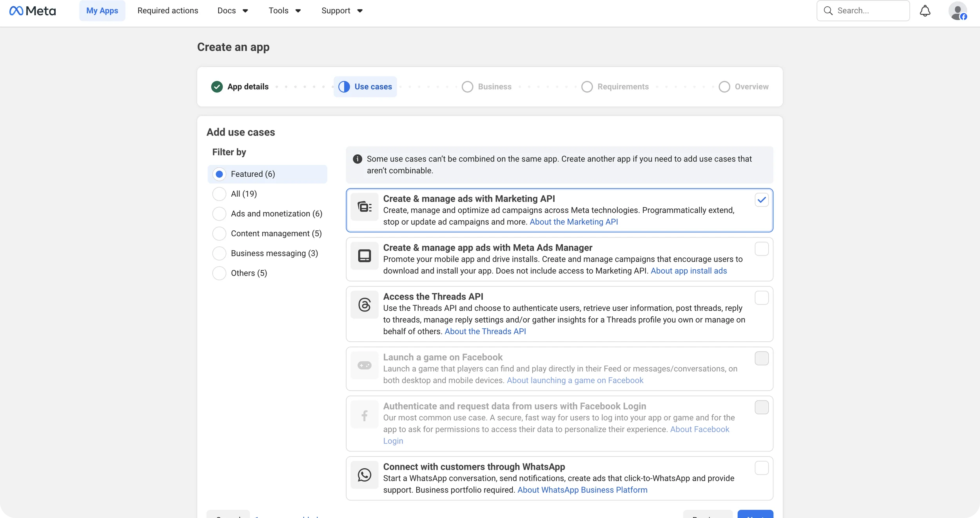Click the green App details checkmark

(217, 87)
